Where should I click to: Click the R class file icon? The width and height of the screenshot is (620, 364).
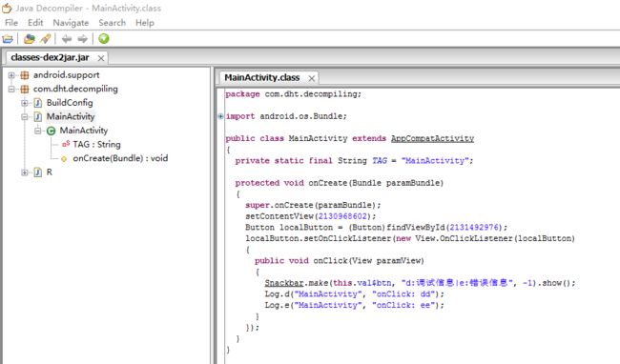38,172
